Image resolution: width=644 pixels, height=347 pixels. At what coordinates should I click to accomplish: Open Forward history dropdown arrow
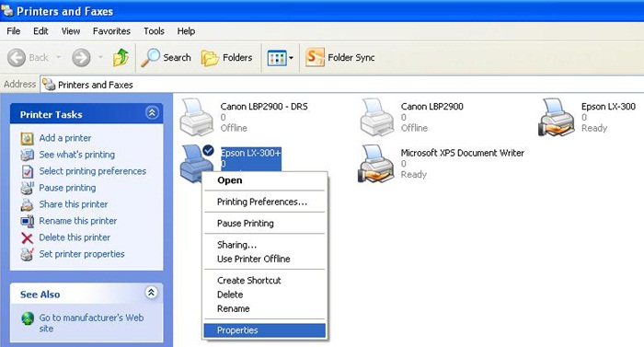point(100,57)
